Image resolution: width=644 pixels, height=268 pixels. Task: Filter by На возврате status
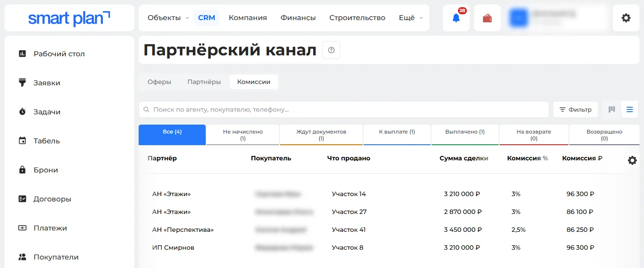click(534, 135)
